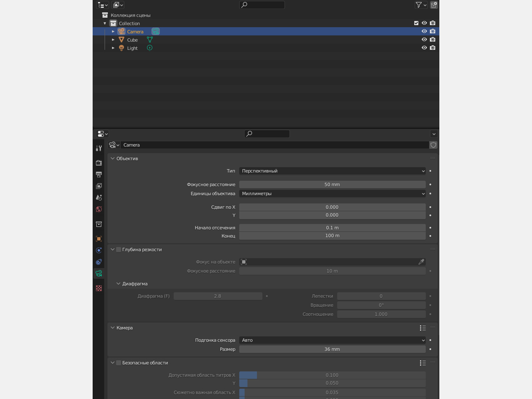This screenshot has width=532, height=399.
Task: Open the Object properties tab
Action: click(x=99, y=239)
